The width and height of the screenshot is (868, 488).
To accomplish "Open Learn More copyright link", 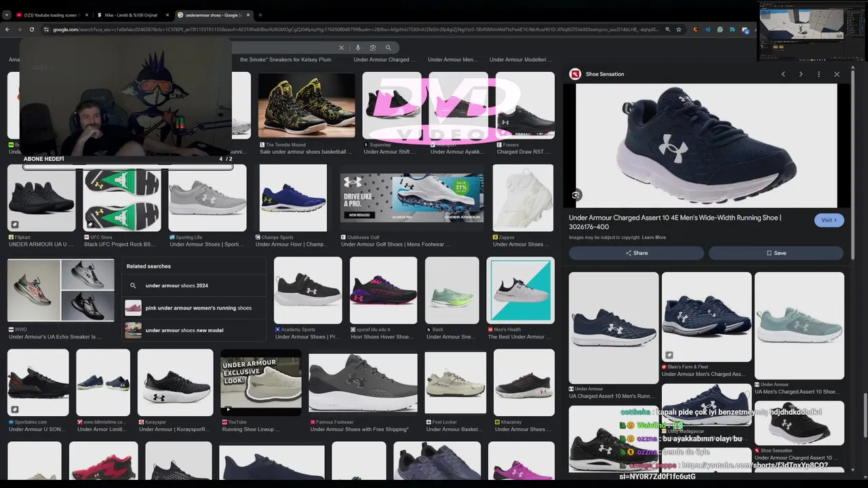I will coord(654,237).
